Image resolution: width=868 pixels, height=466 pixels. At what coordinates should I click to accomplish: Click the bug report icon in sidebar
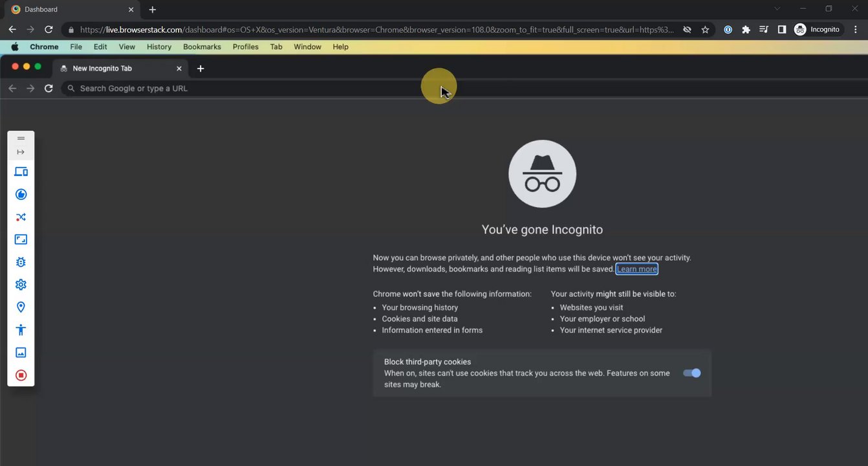pyautogui.click(x=21, y=262)
